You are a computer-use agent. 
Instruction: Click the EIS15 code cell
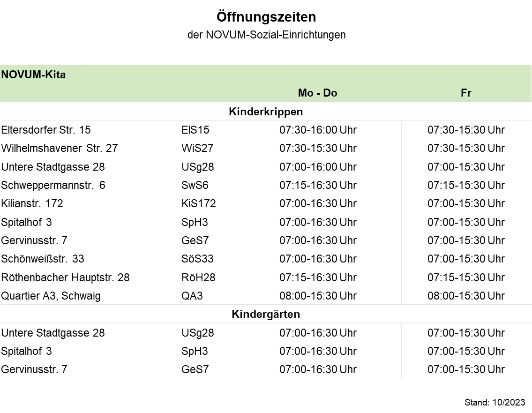click(195, 130)
